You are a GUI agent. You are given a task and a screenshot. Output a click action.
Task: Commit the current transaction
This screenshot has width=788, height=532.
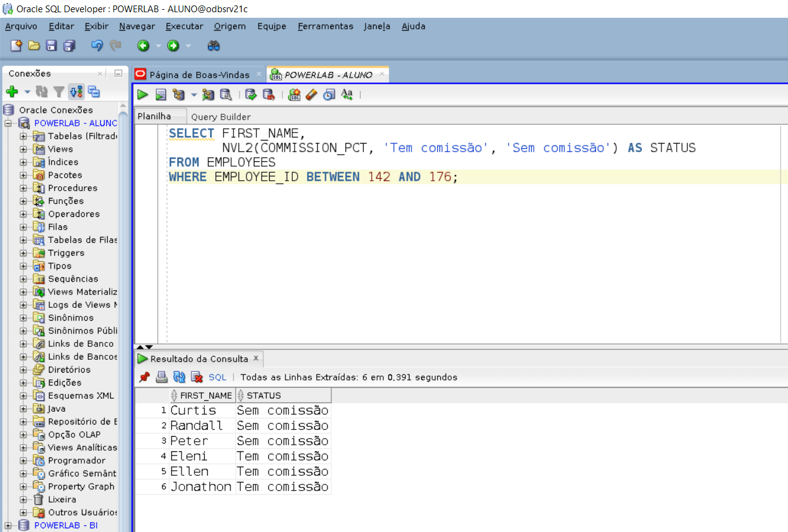pos(251,93)
